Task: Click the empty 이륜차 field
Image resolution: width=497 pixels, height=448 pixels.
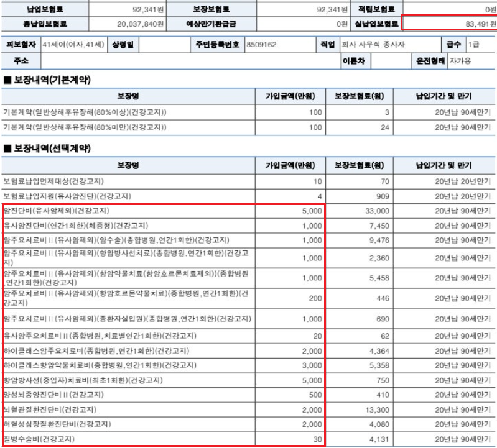Action: (391, 61)
